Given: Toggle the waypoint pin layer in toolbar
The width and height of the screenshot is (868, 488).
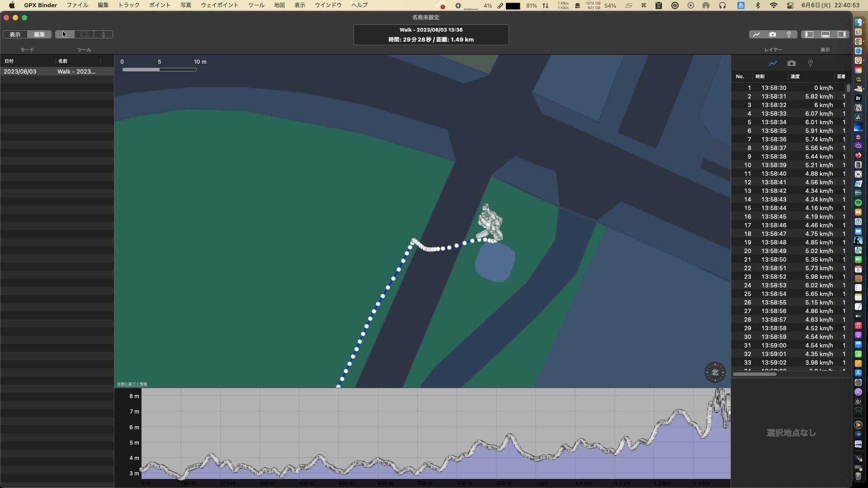Looking at the screenshot, I should point(789,34).
